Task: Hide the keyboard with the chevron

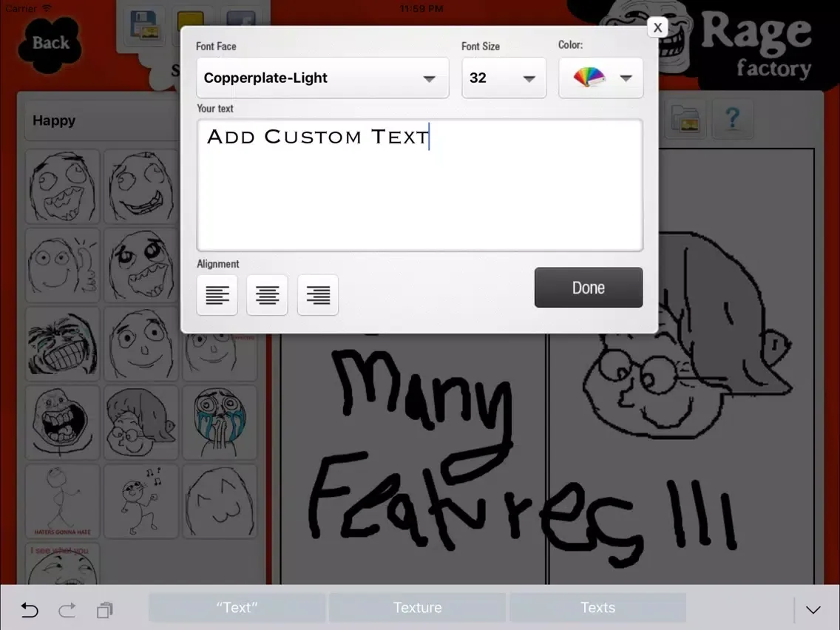Action: click(813, 609)
